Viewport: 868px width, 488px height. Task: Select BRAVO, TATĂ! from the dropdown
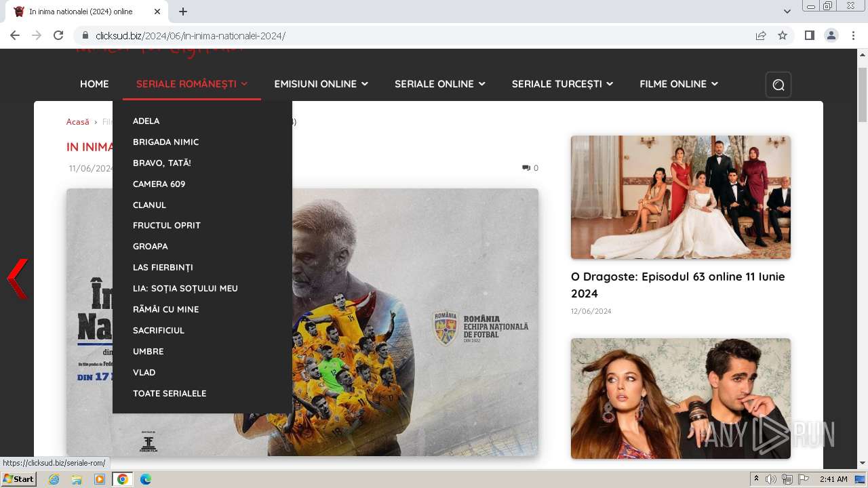[162, 163]
